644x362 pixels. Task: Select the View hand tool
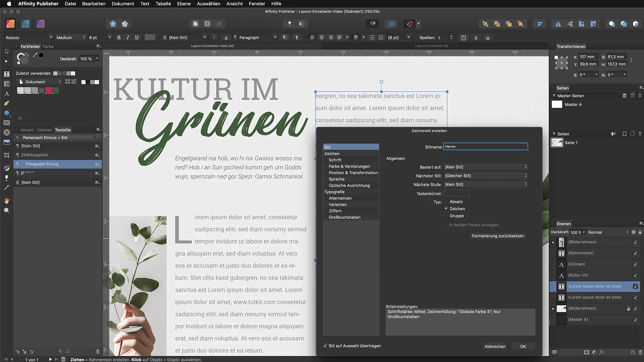[x=7, y=201]
